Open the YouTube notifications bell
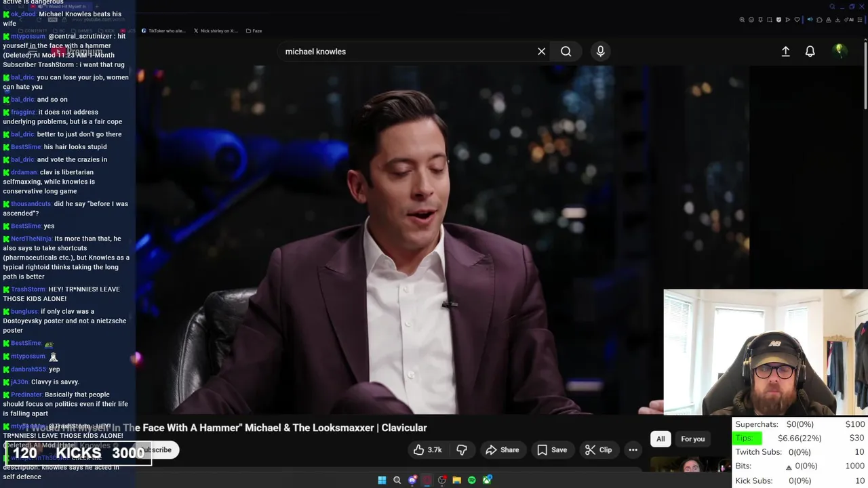The image size is (868, 488). tap(810, 52)
